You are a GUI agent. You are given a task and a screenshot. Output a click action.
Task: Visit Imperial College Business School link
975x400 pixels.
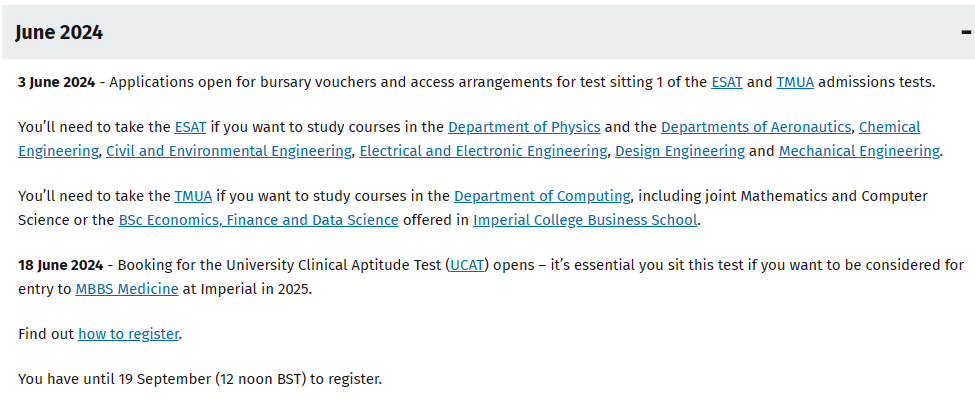click(x=585, y=220)
